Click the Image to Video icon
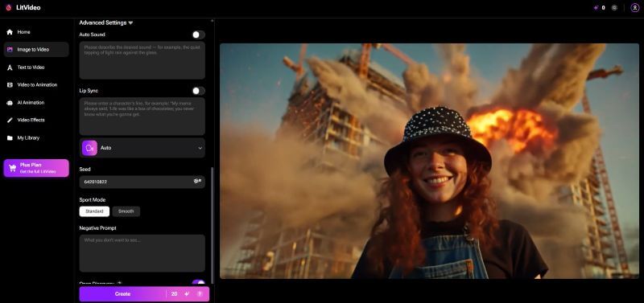This screenshot has height=303, width=644. [10, 50]
